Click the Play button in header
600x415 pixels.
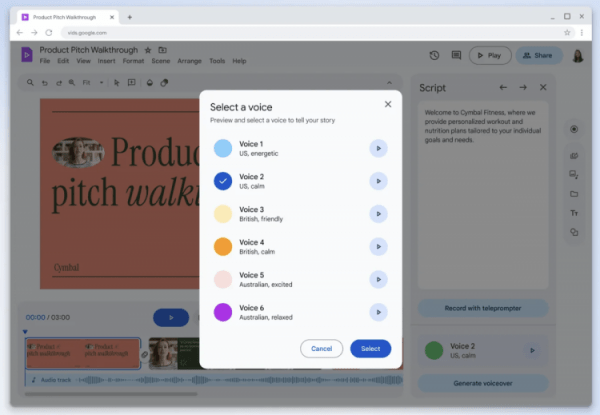490,55
